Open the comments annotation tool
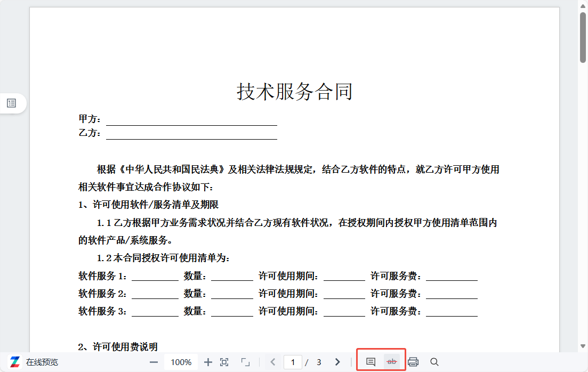Viewport: 588px width, 372px height. point(371,362)
